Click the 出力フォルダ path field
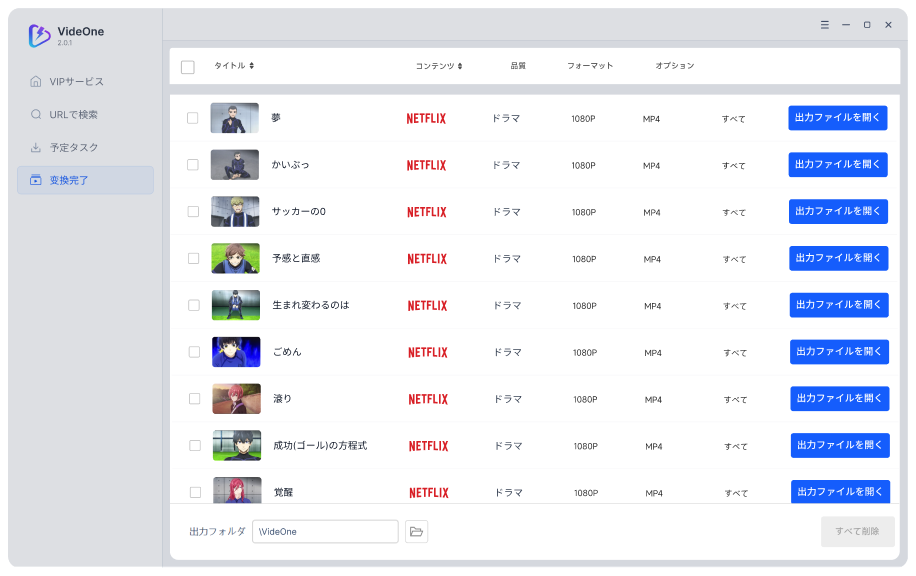The height and width of the screenshot is (576, 916). click(x=325, y=532)
